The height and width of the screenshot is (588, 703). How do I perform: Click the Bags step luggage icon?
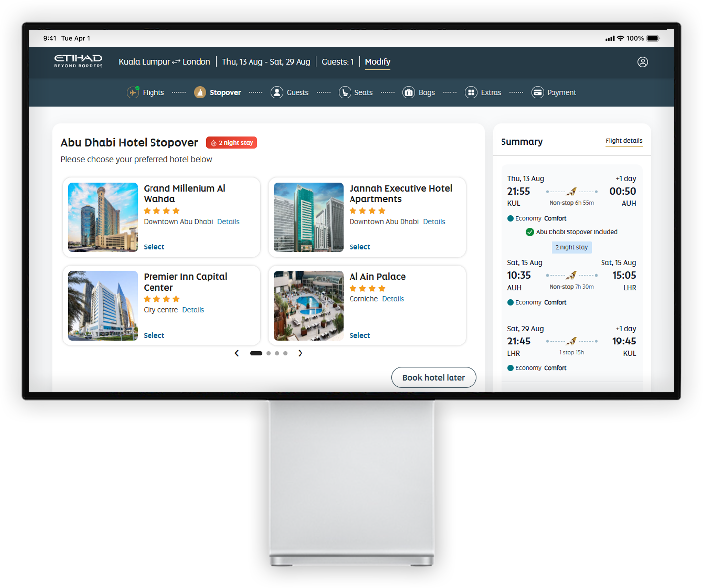click(x=408, y=92)
